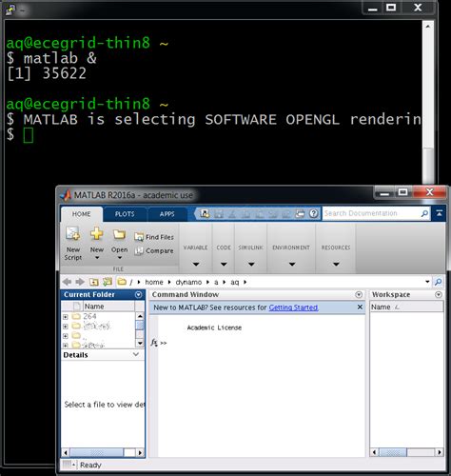Close the New to MATLAB banner
This screenshot has height=476, width=451.
click(x=360, y=307)
